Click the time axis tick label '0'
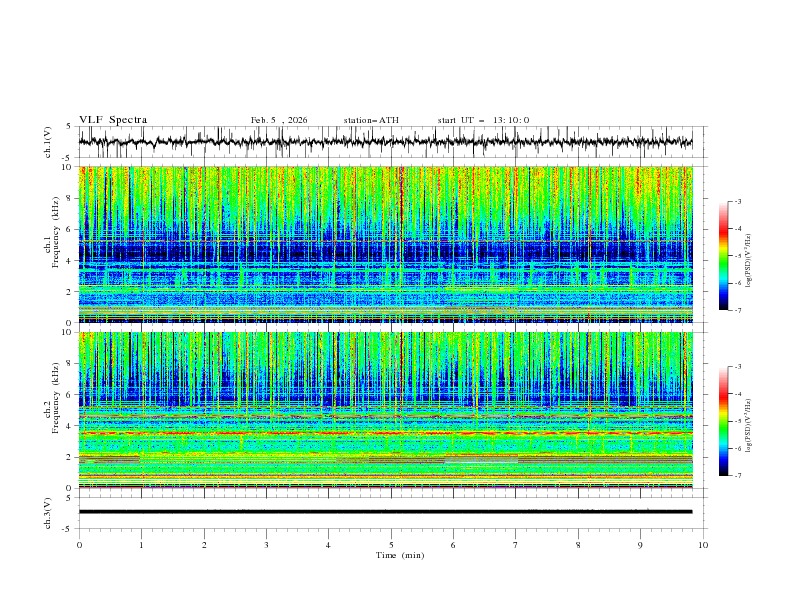Image resolution: width=792 pixels, height=612 pixels. click(x=79, y=545)
